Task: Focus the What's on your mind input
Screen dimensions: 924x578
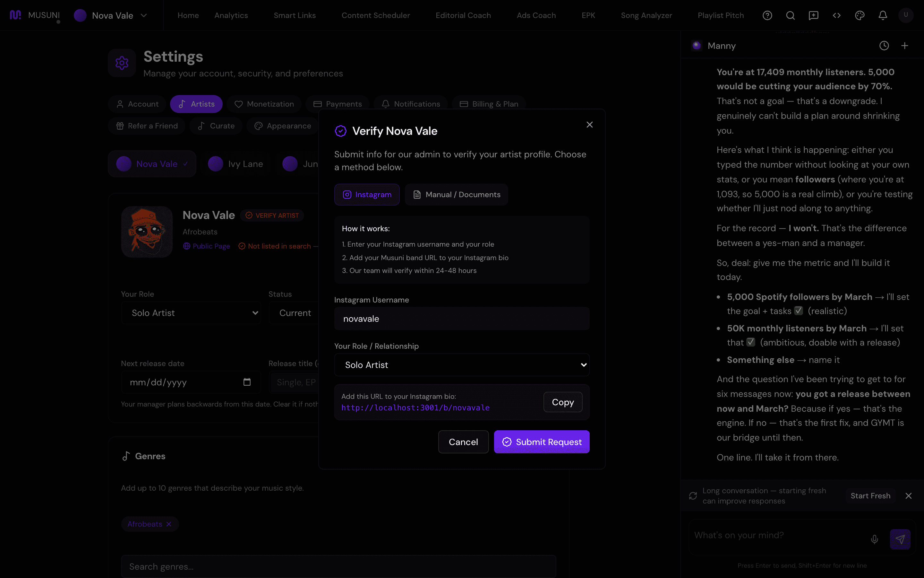Action: [779, 535]
